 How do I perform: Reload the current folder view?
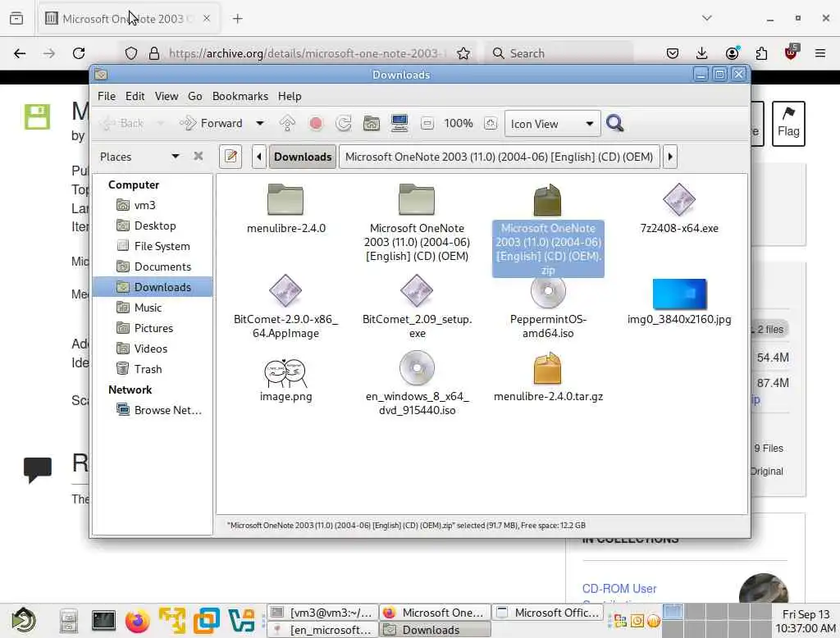344,123
